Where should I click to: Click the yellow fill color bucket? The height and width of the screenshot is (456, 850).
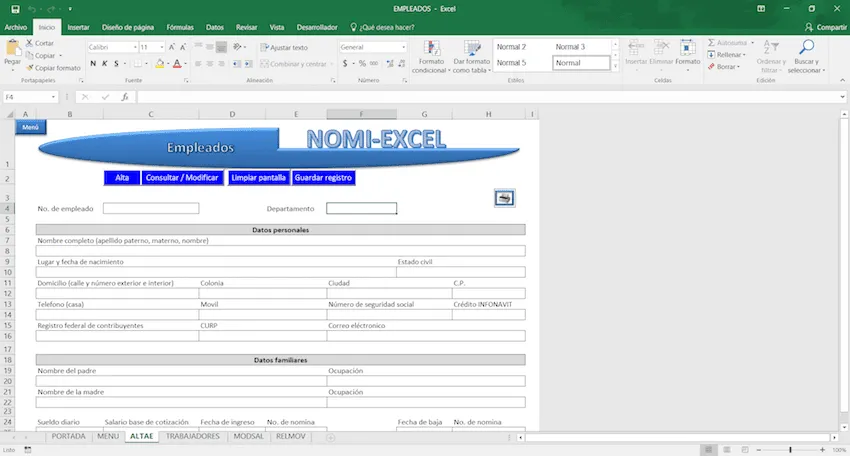point(159,64)
